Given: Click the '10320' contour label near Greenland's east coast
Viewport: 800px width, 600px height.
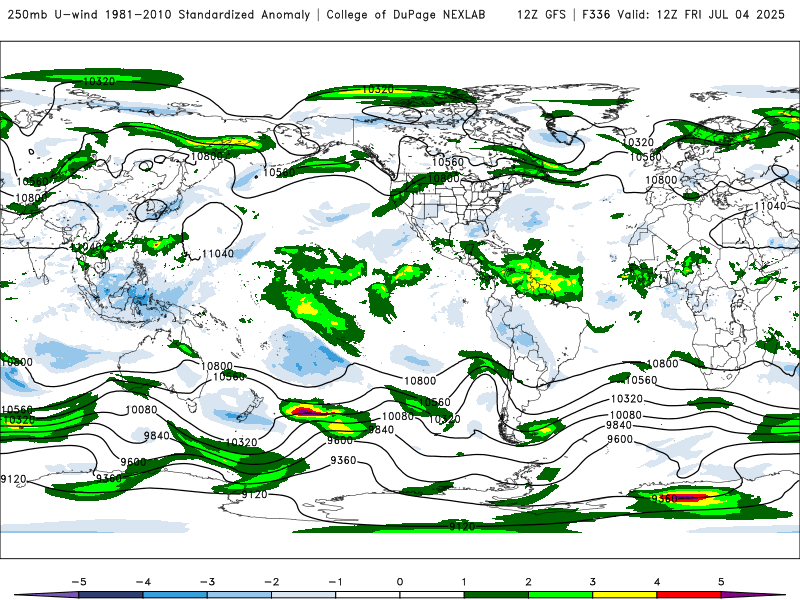Looking at the screenshot, I should tap(638, 142).
